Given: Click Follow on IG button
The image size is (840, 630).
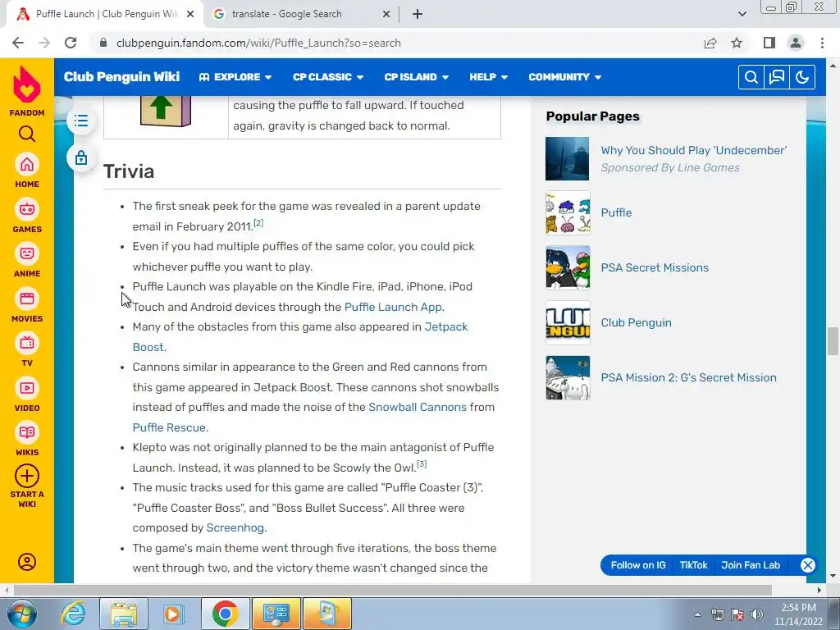Looking at the screenshot, I should [638, 565].
